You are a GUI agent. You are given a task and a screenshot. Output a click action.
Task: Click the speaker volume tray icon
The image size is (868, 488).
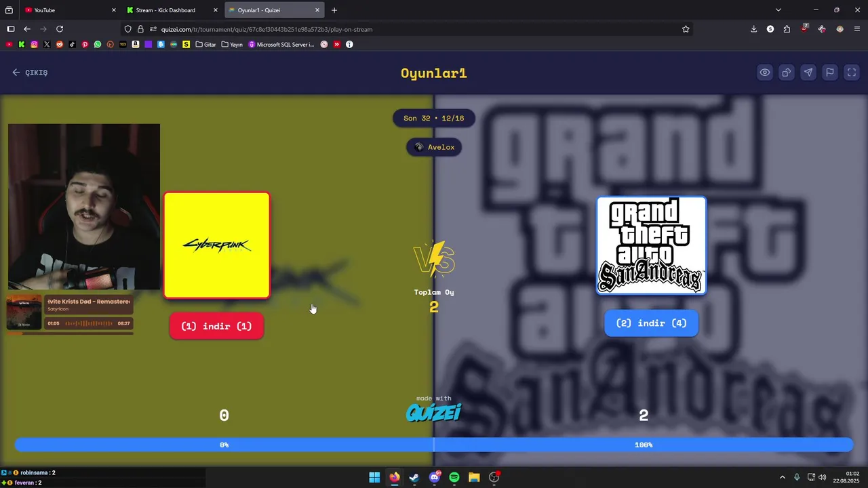[823, 477]
